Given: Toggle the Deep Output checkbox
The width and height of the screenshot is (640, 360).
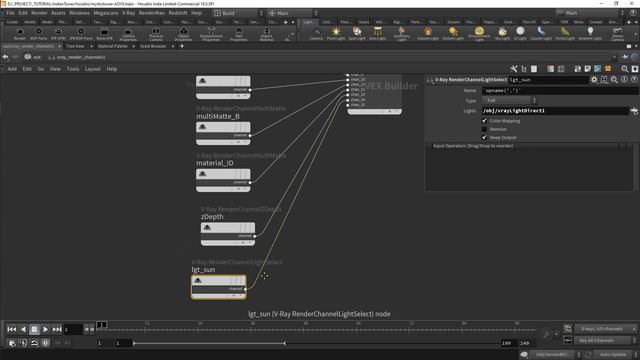Looking at the screenshot, I should [x=484, y=138].
